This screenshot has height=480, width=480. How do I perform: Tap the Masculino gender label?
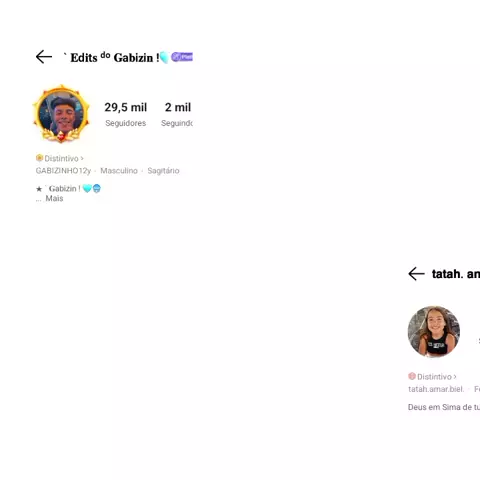119,171
